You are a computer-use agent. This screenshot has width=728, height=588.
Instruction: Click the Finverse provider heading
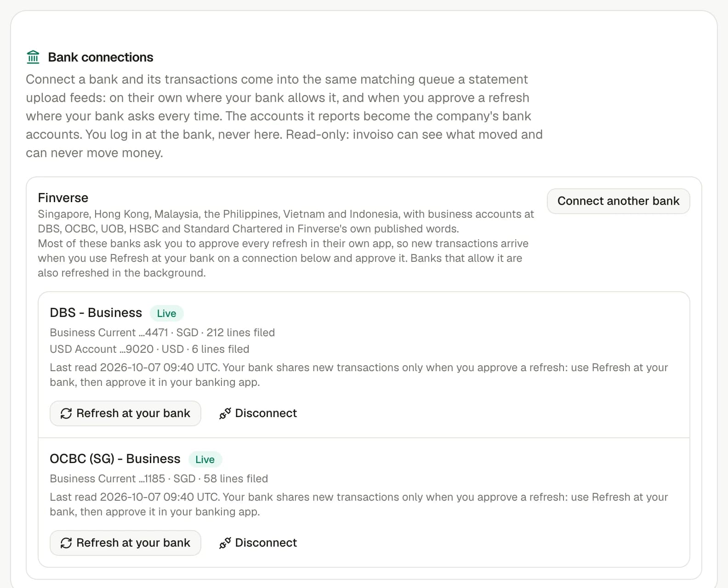[x=63, y=198]
